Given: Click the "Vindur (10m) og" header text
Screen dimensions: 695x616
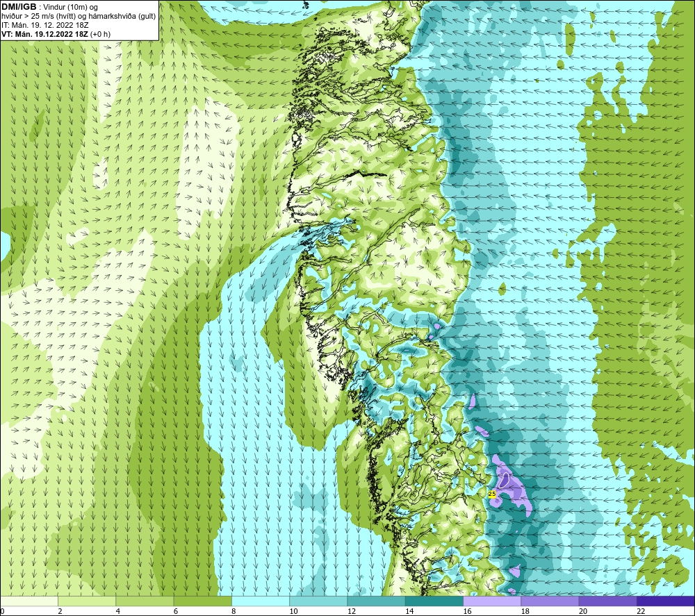Looking at the screenshot, I should click(70, 8).
